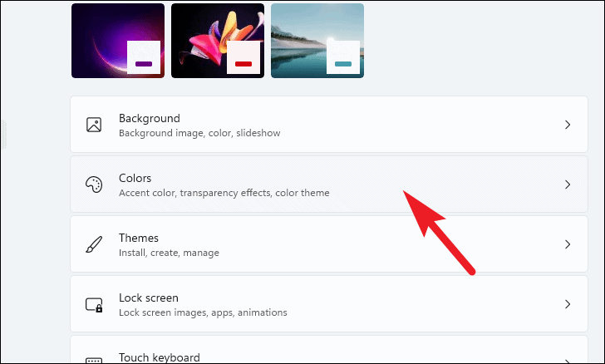Click the Themes paintbrush icon
Viewport: 605px width, 364px height.
pyautogui.click(x=94, y=244)
